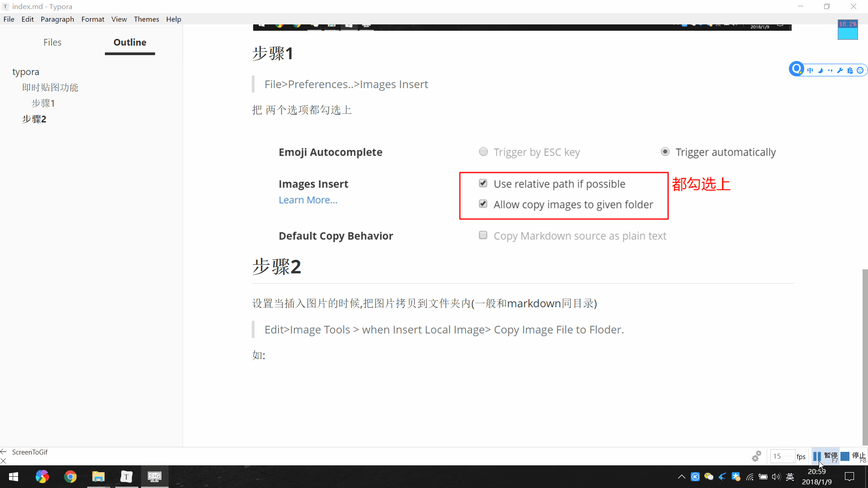
Task: Switch to the Files tab
Action: point(52,42)
